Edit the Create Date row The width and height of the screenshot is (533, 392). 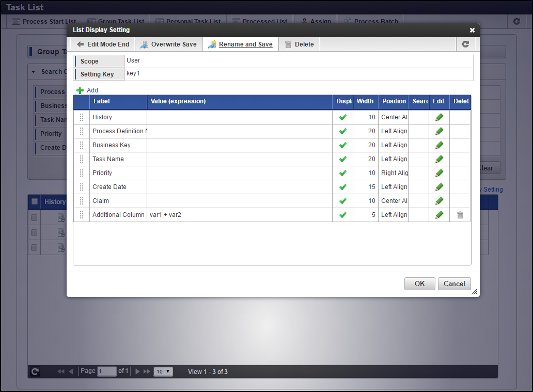click(439, 187)
